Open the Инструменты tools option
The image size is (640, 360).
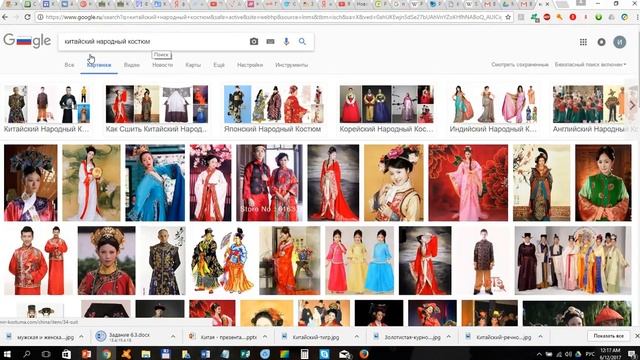(x=291, y=65)
